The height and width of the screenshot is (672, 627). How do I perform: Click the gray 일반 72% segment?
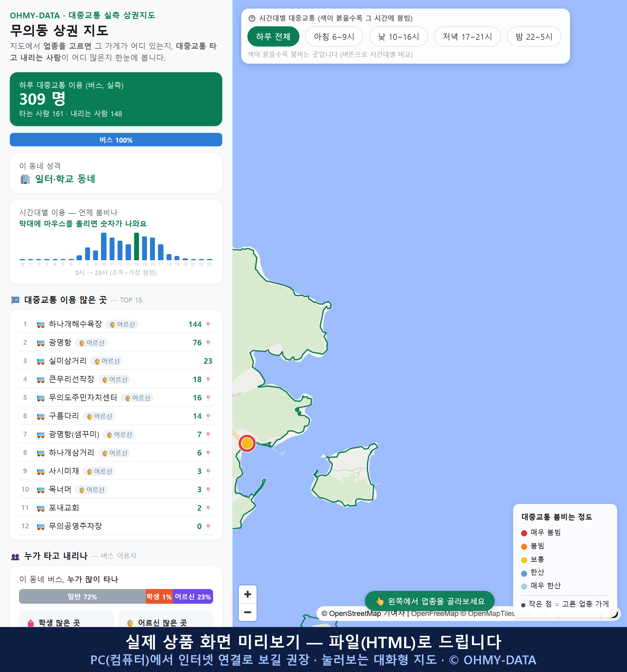coord(82,597)
